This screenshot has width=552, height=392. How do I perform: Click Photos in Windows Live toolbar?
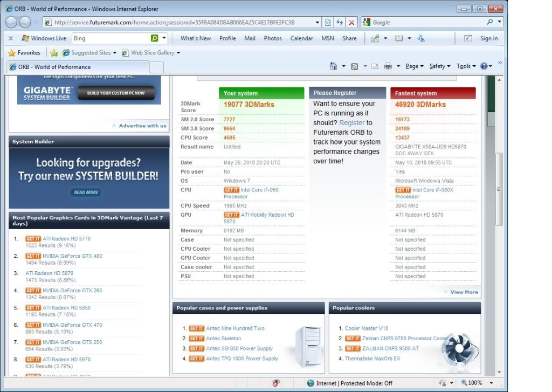coord(273,38)
